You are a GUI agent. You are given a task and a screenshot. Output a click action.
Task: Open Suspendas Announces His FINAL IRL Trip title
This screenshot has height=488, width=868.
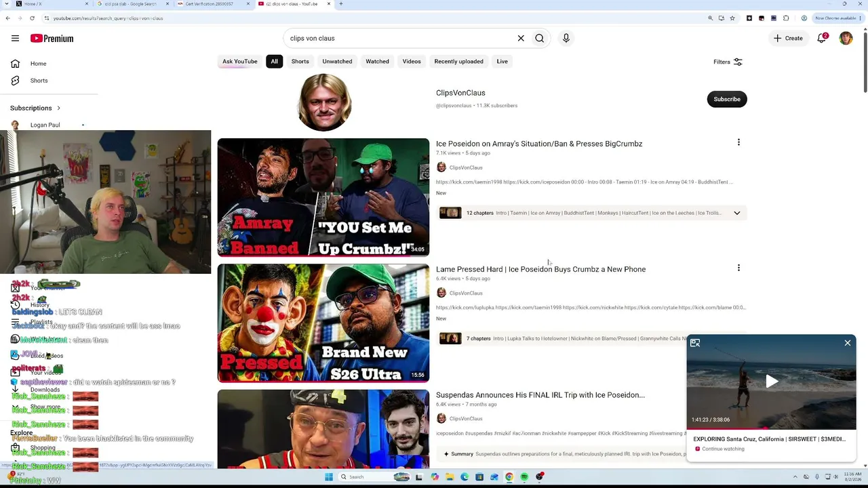pyautogui.click(x=540, y=395)
